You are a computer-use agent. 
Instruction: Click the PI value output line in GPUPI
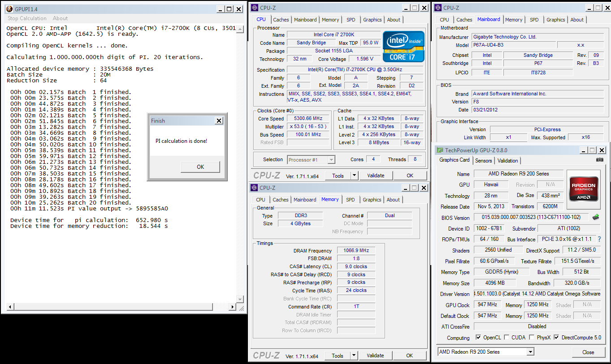89,209
